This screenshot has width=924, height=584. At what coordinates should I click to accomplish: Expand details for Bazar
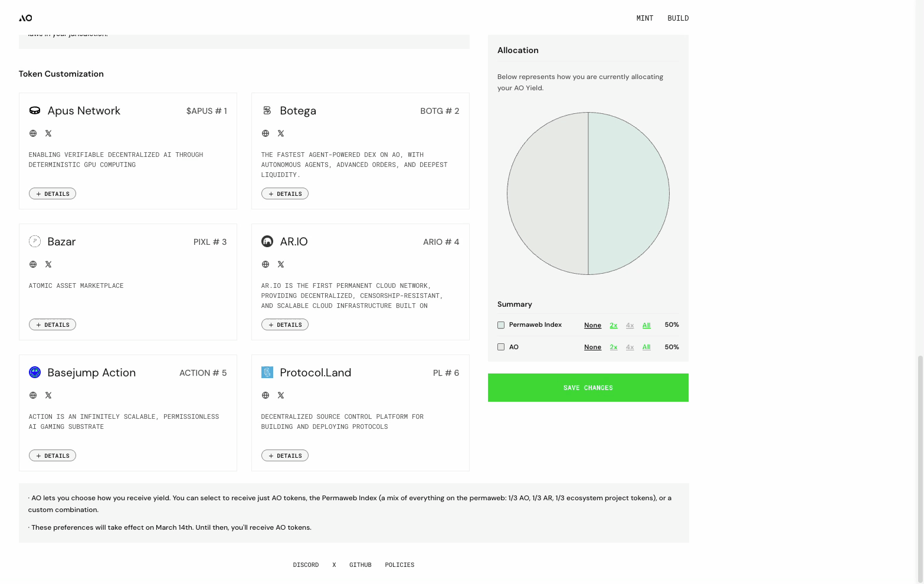point(53,324)
